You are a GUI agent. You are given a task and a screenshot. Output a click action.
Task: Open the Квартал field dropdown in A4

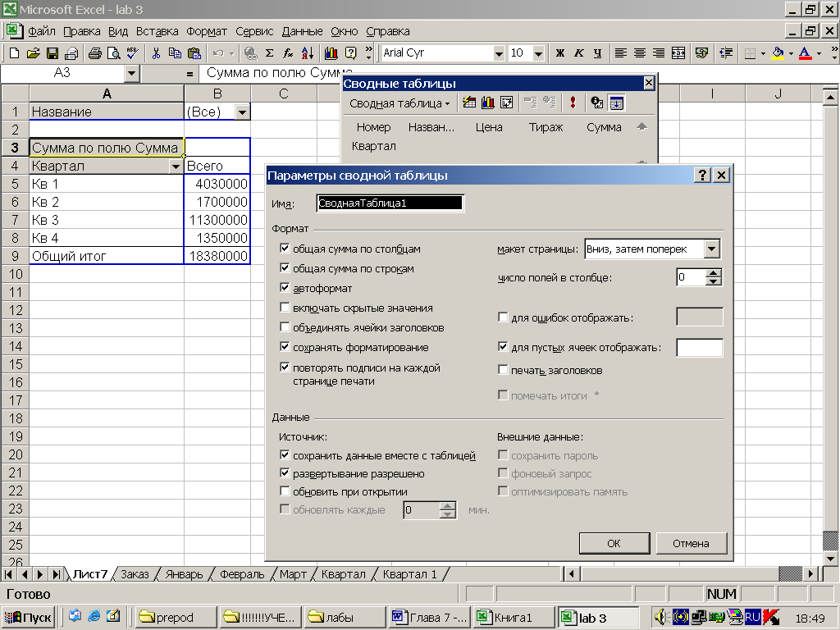point(176,167)
